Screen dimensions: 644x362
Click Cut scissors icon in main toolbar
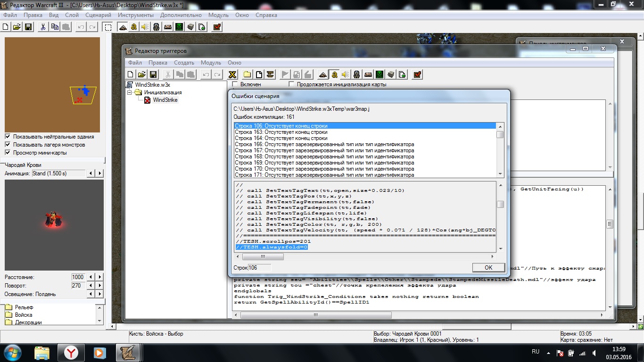click(x=43, y=27)
